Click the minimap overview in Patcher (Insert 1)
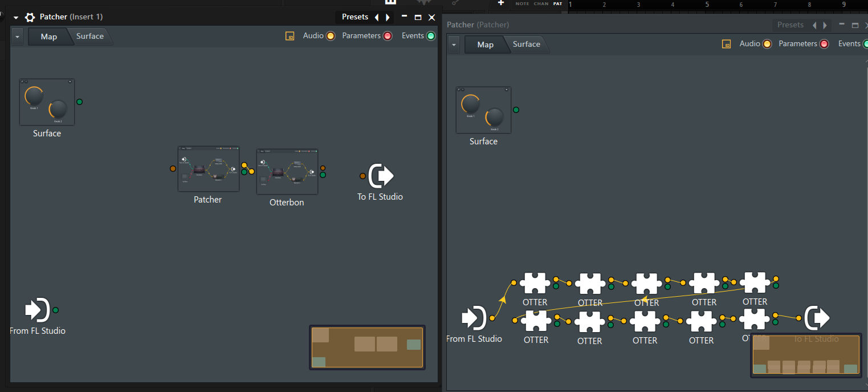 coord(368,347)
